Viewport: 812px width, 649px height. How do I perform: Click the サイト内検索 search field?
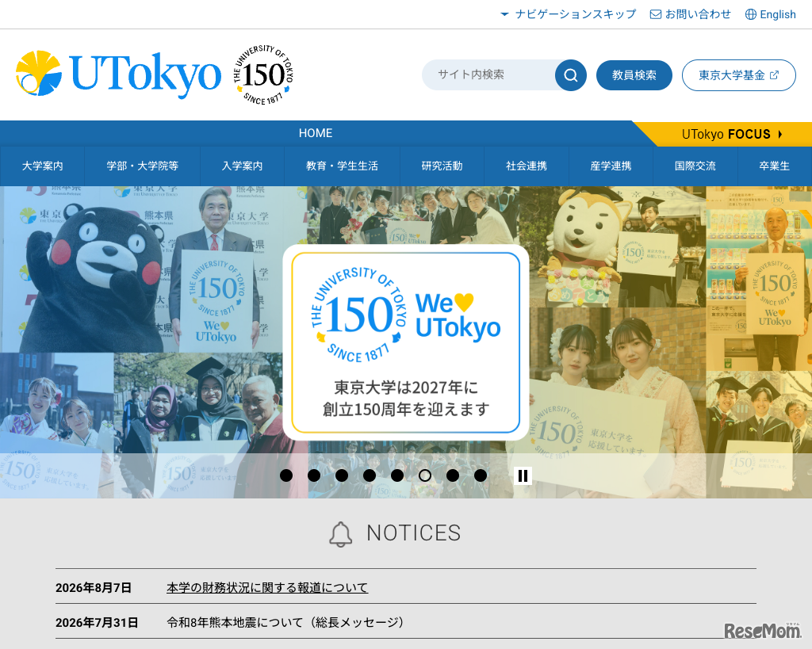(x=488, y=75)
